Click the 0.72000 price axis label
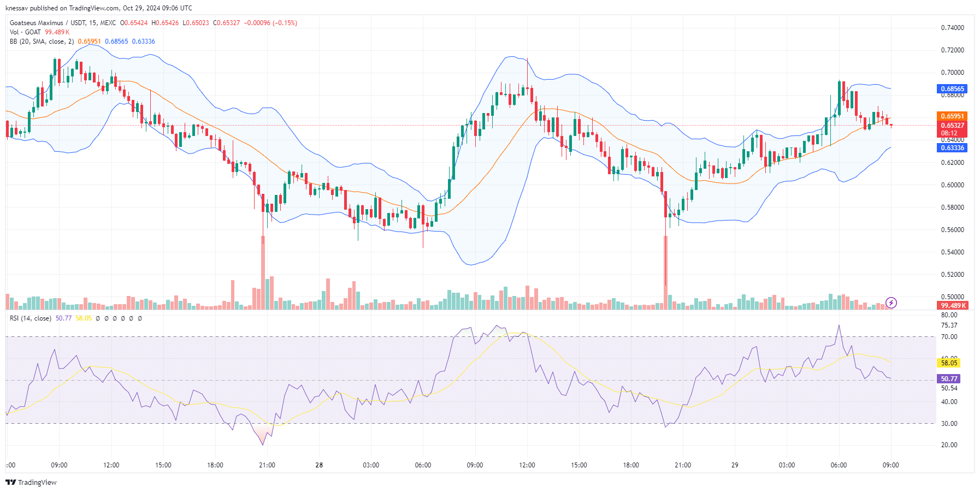The image size is (980, 492). pyautogui.click(x=952, y=50)
